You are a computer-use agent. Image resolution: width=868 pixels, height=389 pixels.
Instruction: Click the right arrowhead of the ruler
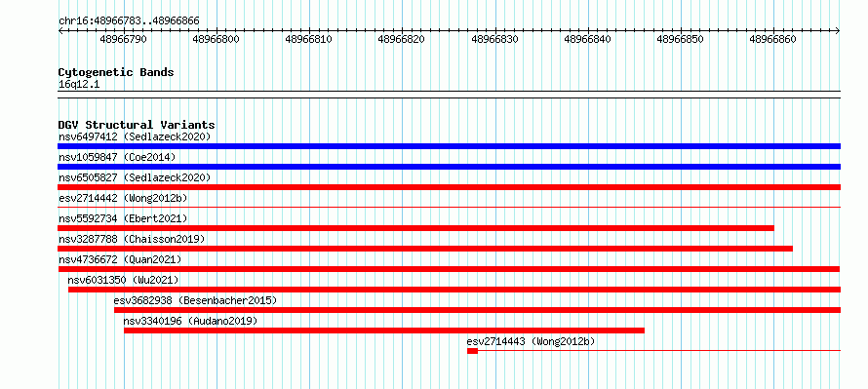pos(838,30)
